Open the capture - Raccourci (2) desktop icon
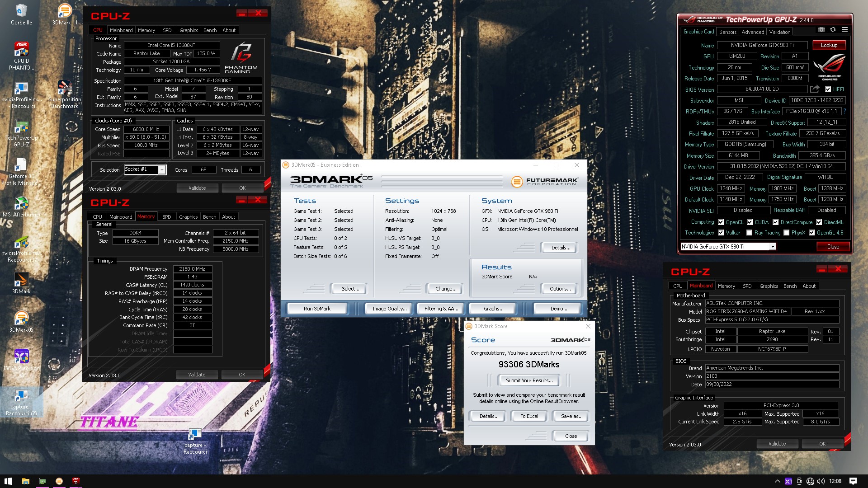The image size is (868, 488). [21, 402]
